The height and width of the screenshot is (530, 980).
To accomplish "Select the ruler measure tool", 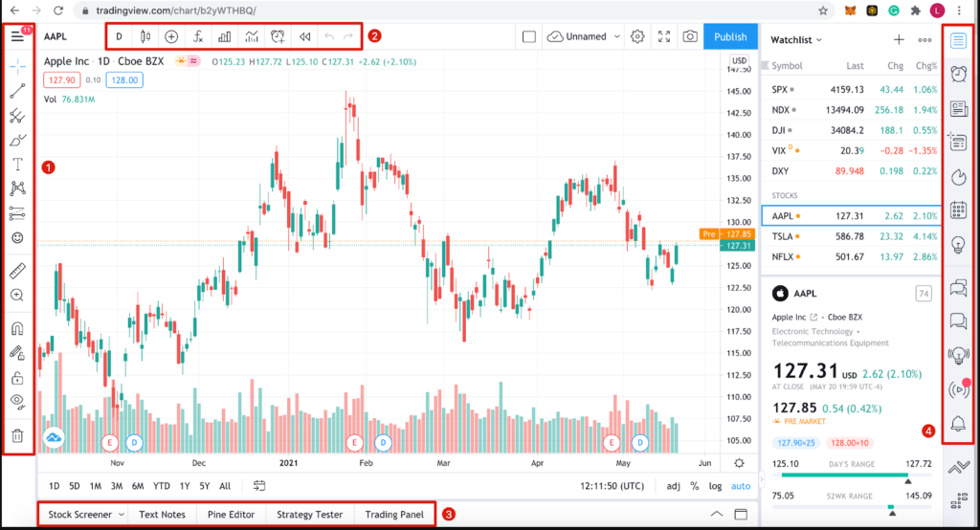I will [17, 271].
